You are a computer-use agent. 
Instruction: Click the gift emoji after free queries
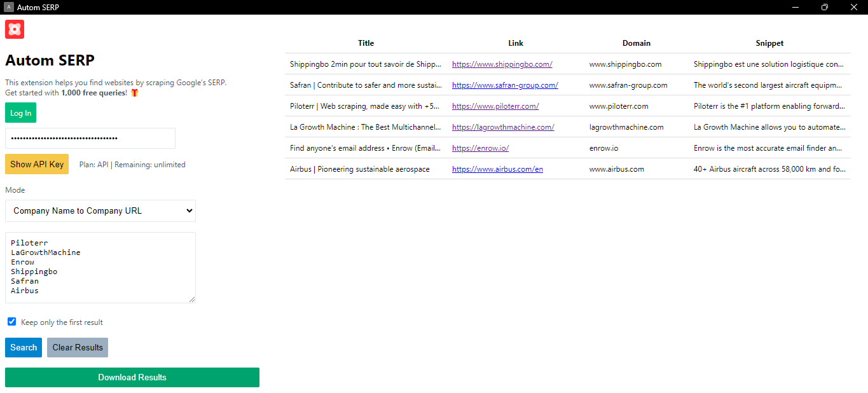point(134,93)
